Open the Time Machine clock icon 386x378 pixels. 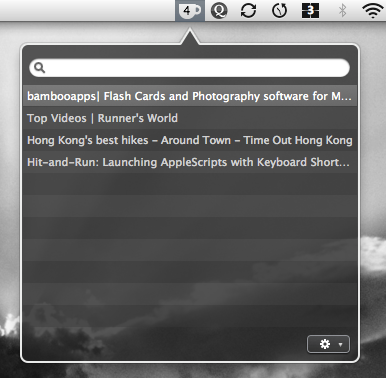(279, 11)
